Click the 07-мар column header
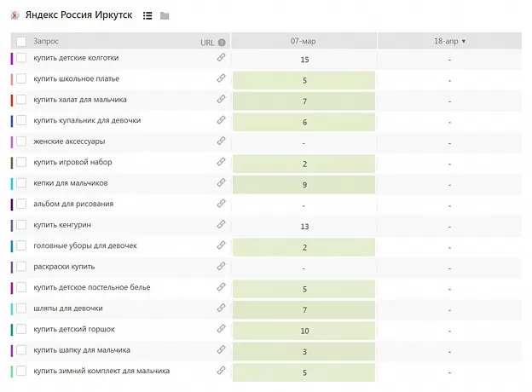This screenshot has height=392, width=532. coord(304,41)
